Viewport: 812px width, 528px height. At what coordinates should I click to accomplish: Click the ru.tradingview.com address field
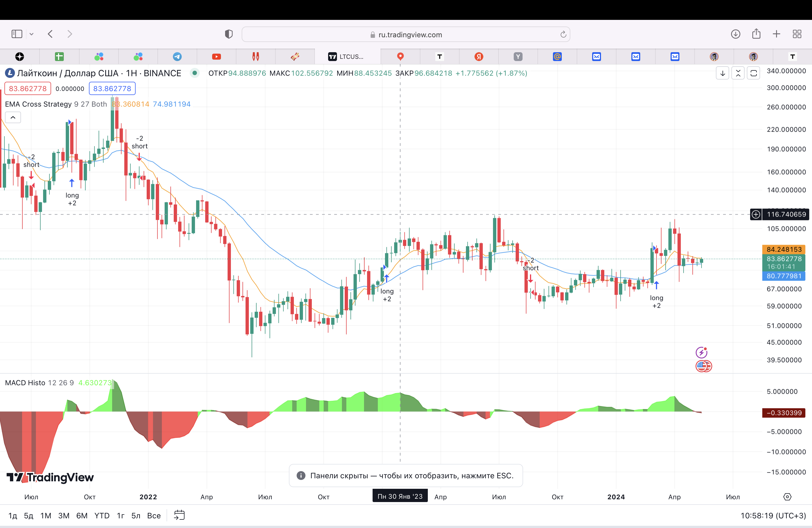click(x=406, y=35)
